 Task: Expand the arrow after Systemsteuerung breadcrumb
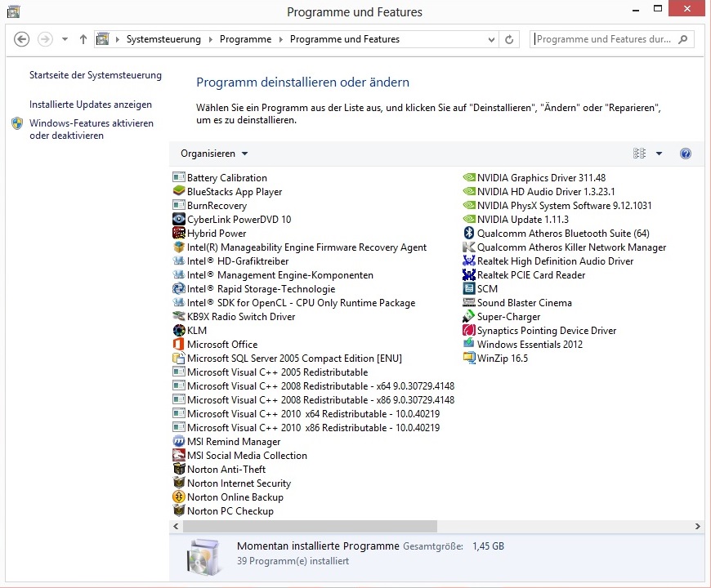point(210,39)
